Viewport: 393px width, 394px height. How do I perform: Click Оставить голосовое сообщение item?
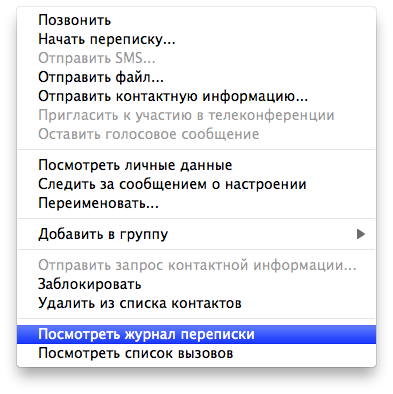click(x=196, y=134)
